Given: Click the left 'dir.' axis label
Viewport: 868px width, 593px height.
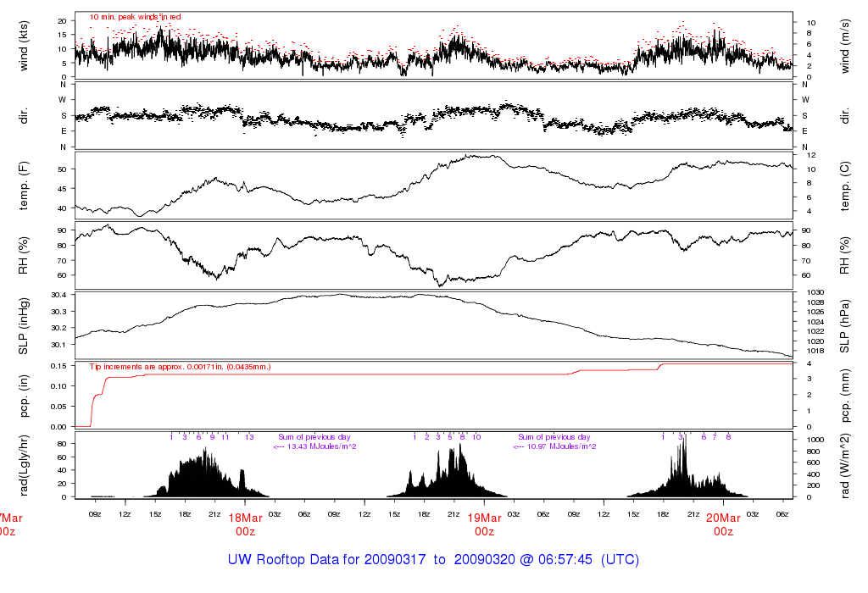Looking at the screenshot, I should point(23,116).
